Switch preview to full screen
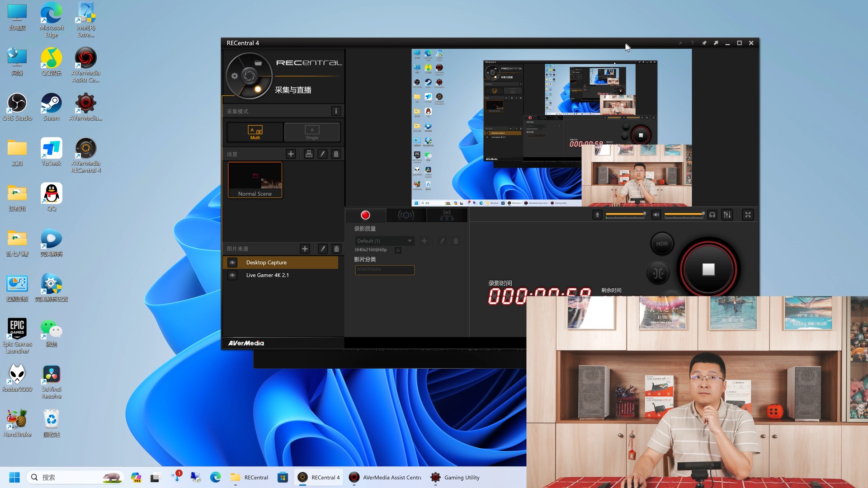This screenshot has width=868, height=488. [748, 215]
